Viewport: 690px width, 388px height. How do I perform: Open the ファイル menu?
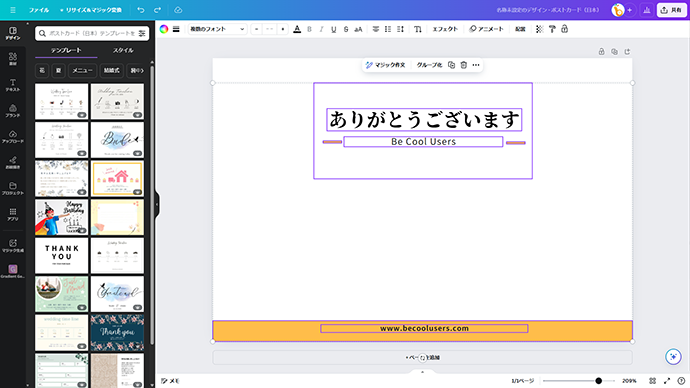click(x=39, y=10)
